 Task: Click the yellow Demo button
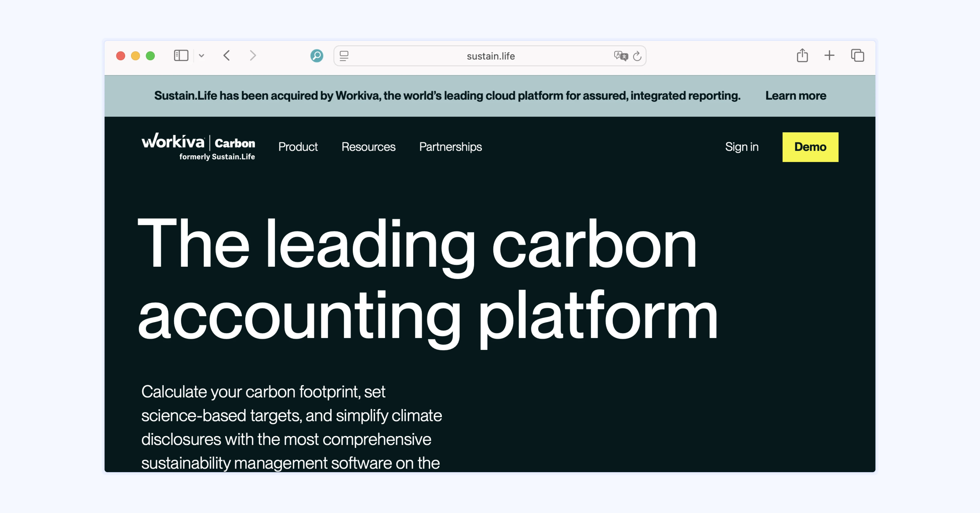click(810, 147)
